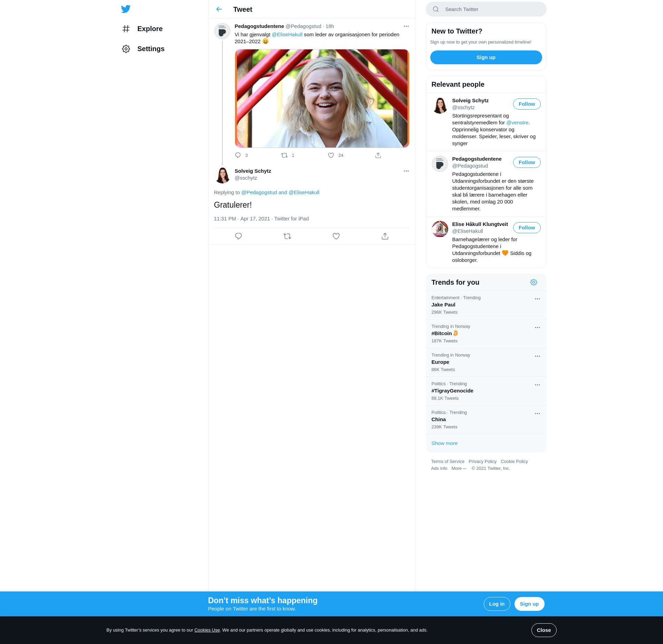Open Cookie Policy footer link
Screen dimensions: 663x644
[x=514, y=462]
